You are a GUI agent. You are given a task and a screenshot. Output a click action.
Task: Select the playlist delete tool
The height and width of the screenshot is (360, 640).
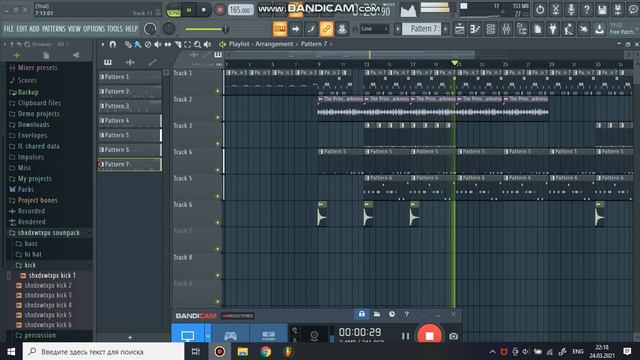tap(148, 44)
